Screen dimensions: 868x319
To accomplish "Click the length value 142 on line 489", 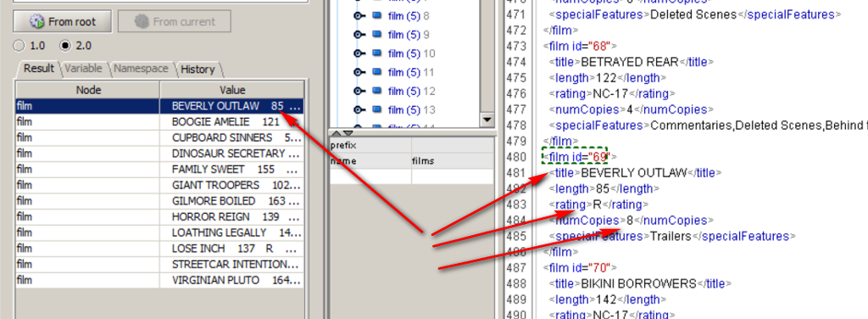I will (606, 299).
